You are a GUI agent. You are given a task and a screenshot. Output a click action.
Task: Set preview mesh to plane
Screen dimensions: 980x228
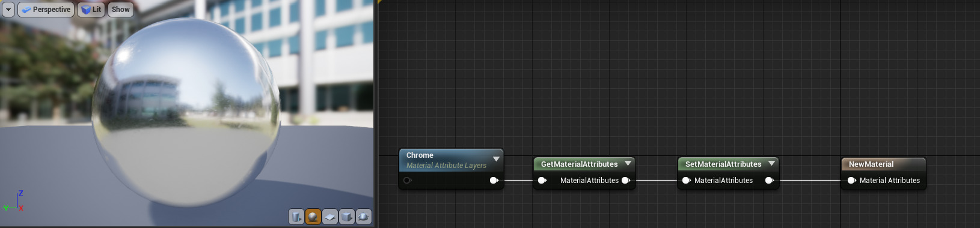(330, 217)
